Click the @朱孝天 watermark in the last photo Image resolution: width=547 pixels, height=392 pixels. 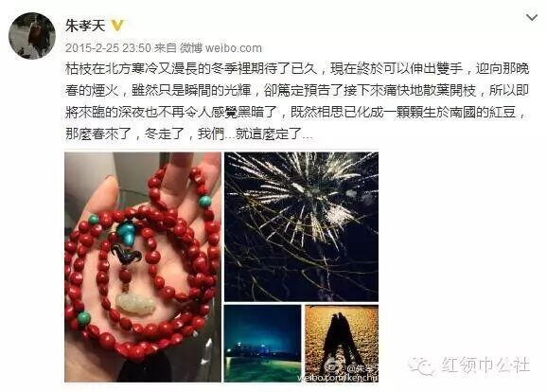pos(362,368)
